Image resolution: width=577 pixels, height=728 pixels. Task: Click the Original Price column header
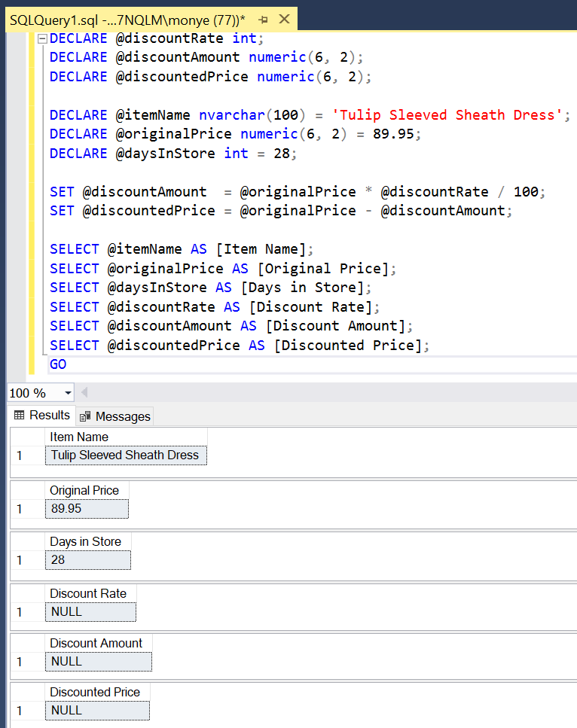pos(87,490)
